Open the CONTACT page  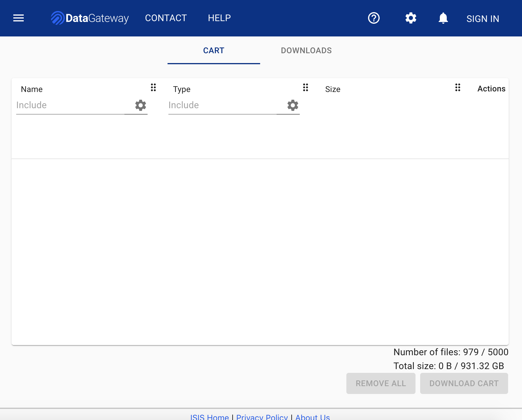pyautogui.click(x=166, y=18)
